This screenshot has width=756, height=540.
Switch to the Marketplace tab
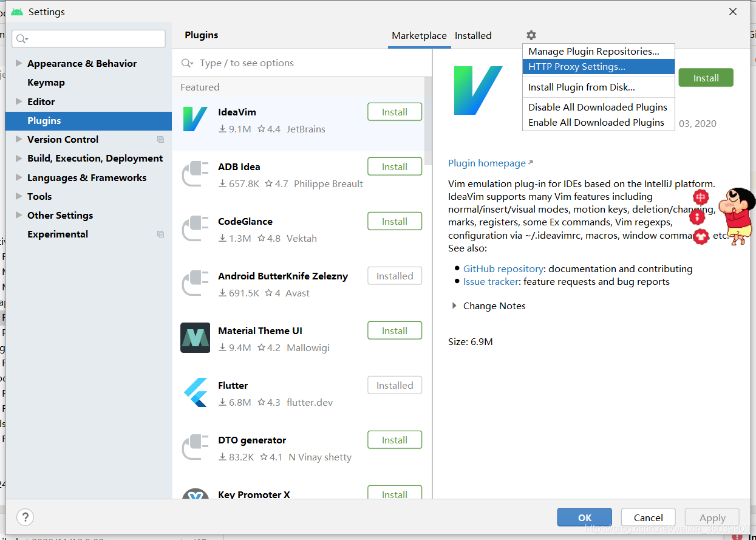pos(419,36)
